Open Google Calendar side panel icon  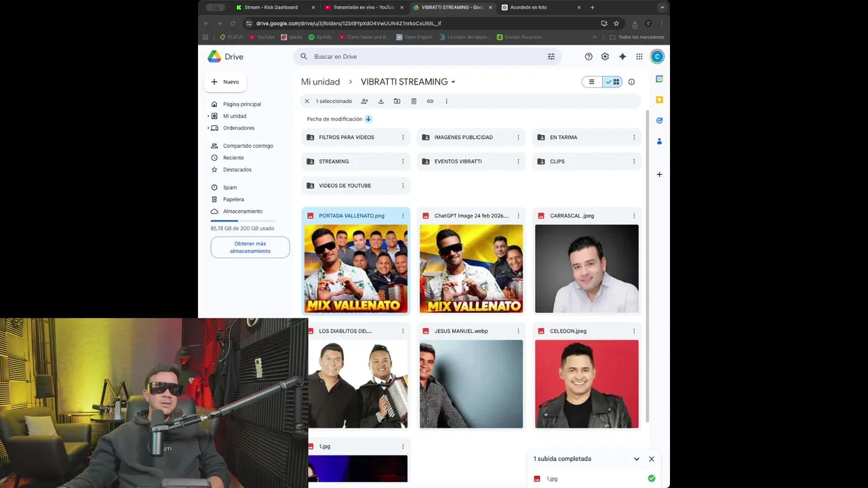(x=659, y=79)
